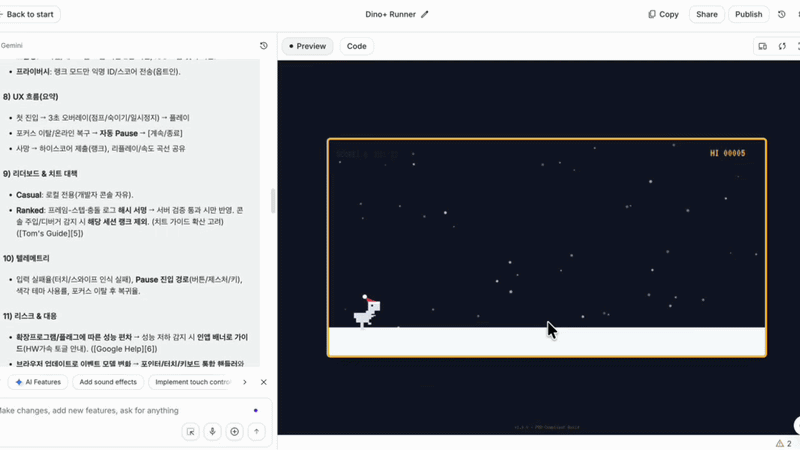The height and width of the screenshot is (450, 800).
Task: Select the AI Features suggestion chip
Action: point(38,382)
